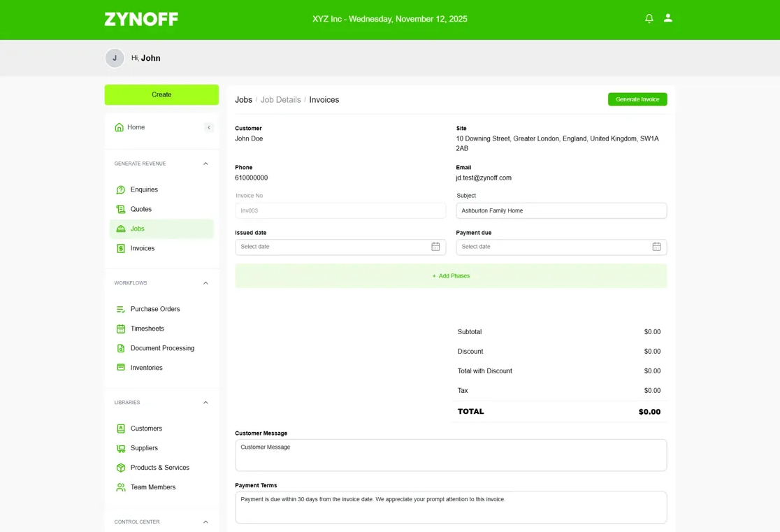
Task: Open the notifications bell icon
Action: pos(649,18)
